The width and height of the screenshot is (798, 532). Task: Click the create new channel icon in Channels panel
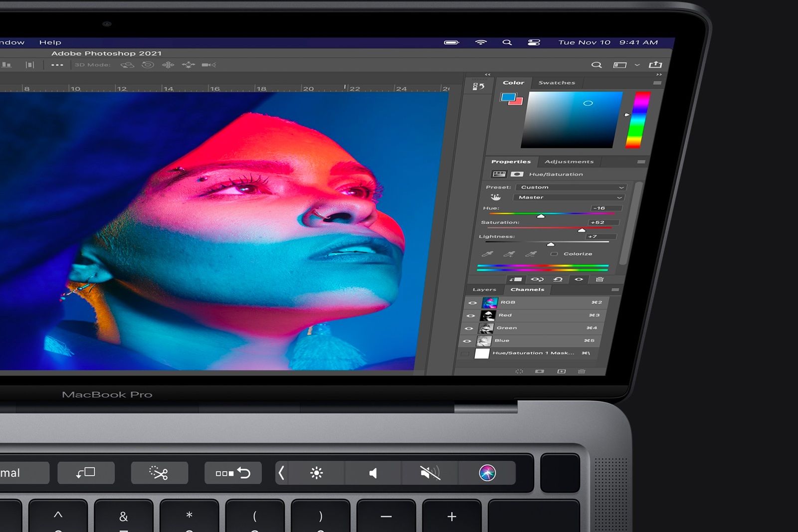pos(561,371)
